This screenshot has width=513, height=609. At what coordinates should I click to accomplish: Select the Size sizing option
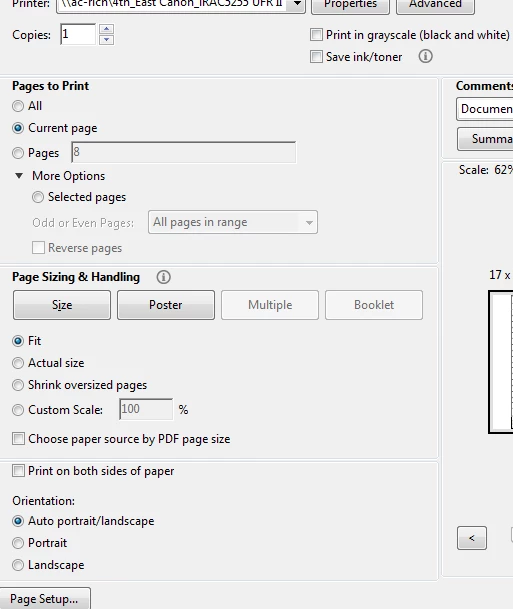[62, 305]
